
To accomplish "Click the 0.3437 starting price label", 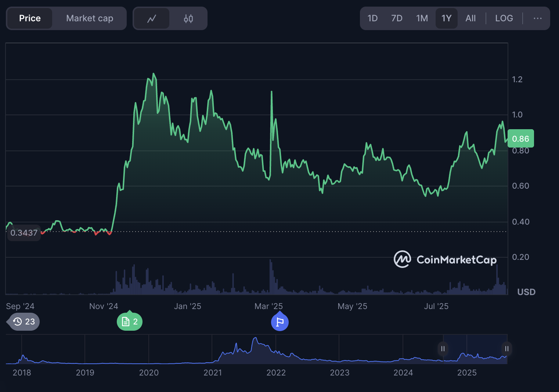I will click(x=24, y=233).
